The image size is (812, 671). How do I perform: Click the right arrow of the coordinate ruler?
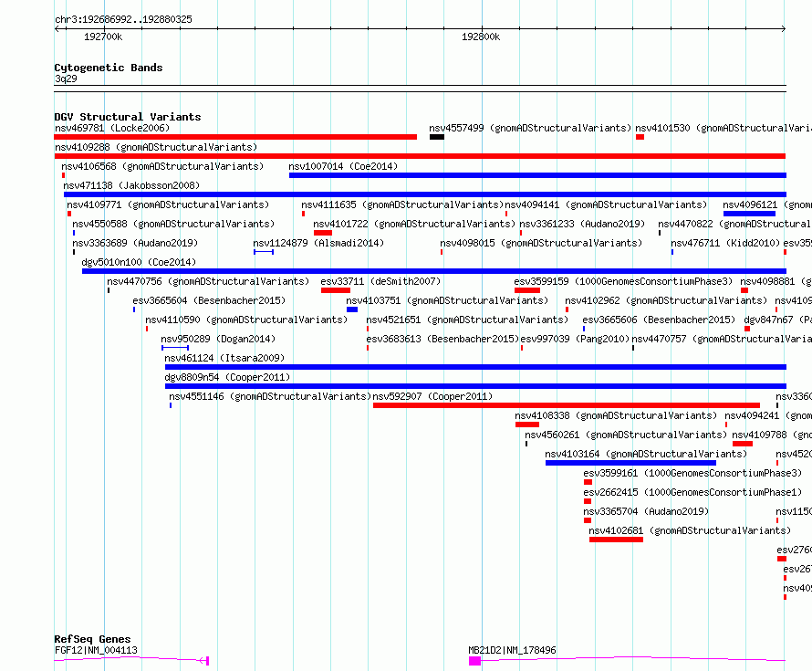(784, 29)
